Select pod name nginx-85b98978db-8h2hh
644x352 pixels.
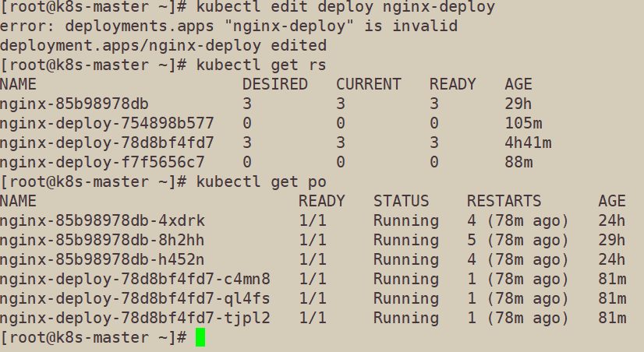pos(102,241)
